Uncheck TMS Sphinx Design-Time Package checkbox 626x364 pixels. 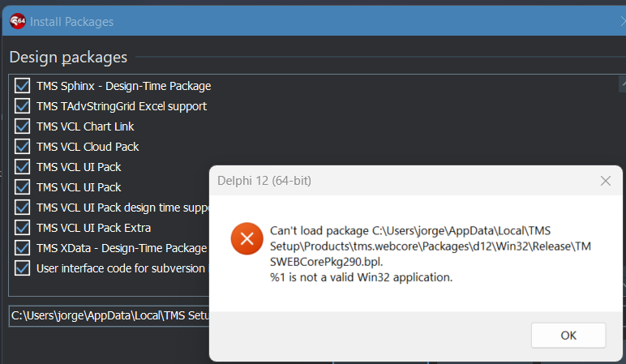click(x=22, y=86)
